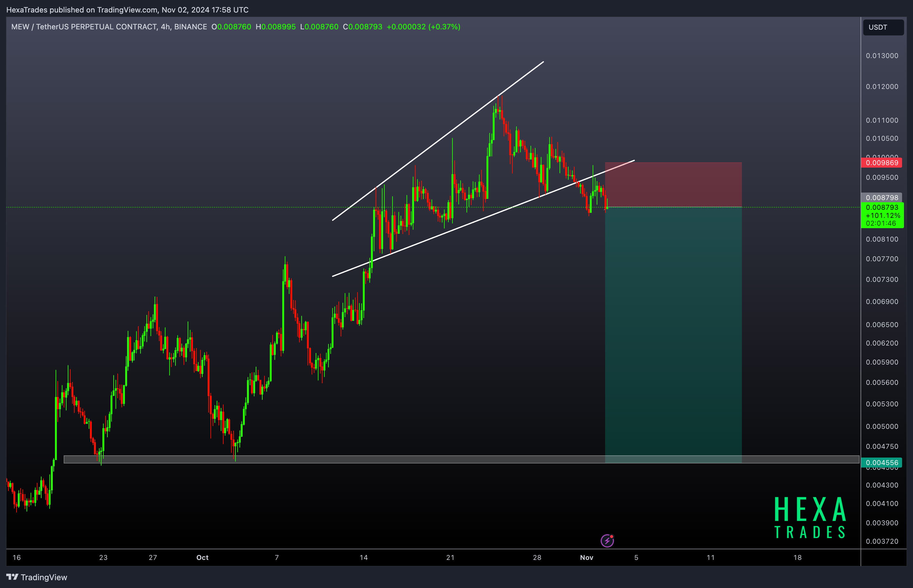Click the 0.007300 price axis label
Image resolution: width=913 pixels, height=588 pixels.
[x=882, y=280]
